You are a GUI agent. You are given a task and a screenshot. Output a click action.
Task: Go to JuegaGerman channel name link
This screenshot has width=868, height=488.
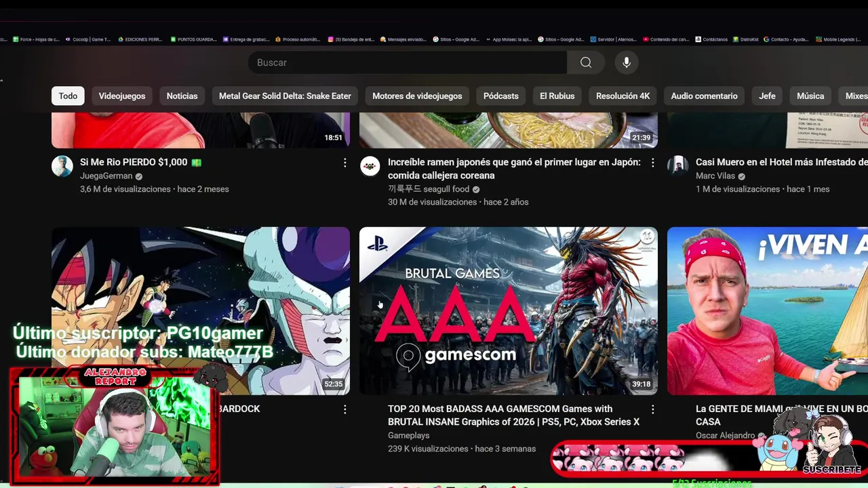pyautogui.click(x=106, y=176)
